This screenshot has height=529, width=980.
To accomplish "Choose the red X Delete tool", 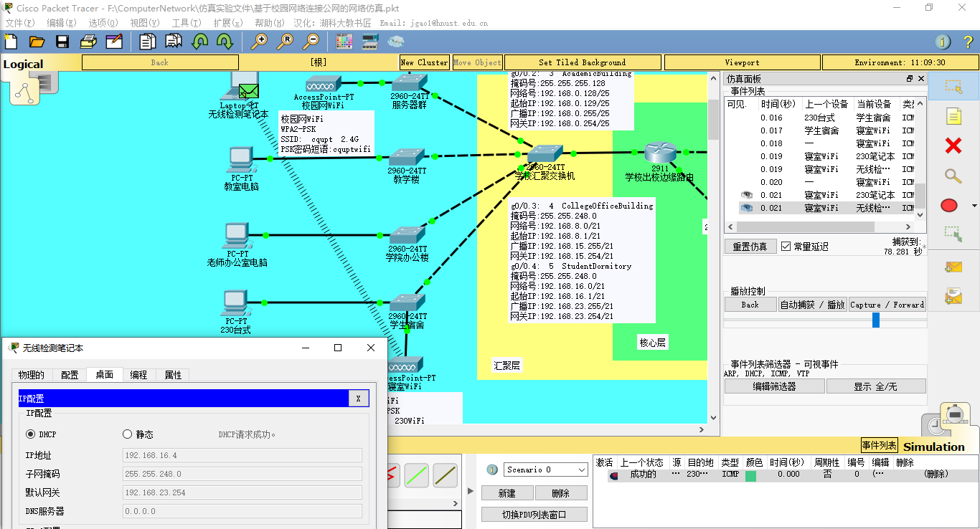I will coord(953,146).
